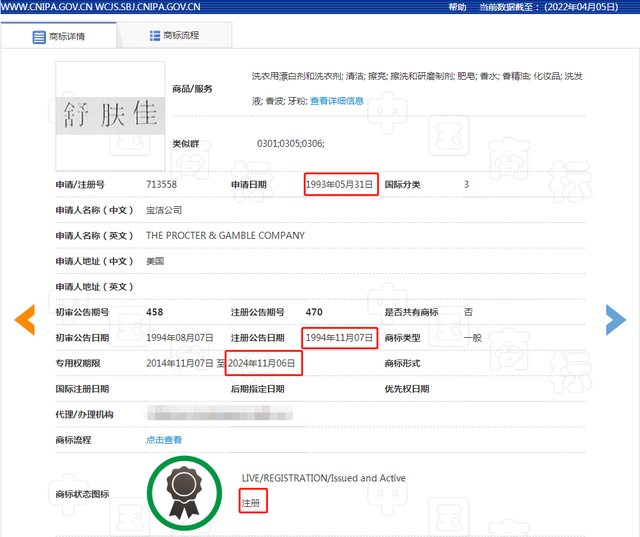Open the 查看详细信息 link
The width and height of the screenshot is (640, 537).
(337, 101)
